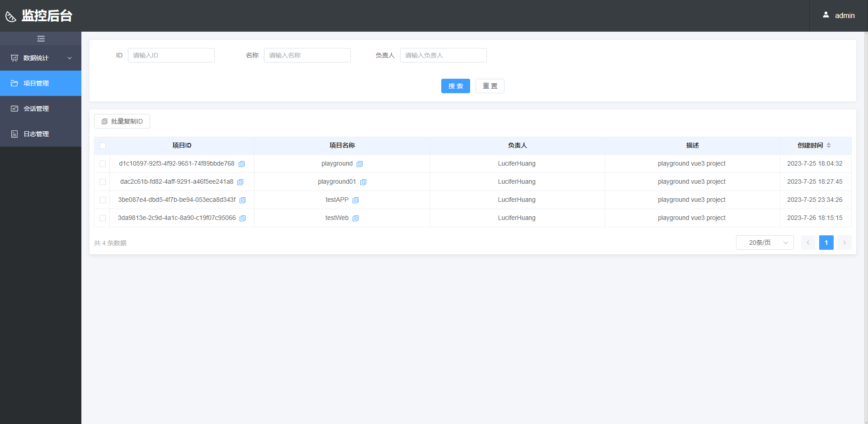Open the 20条/页 page size dropdown

764,243
